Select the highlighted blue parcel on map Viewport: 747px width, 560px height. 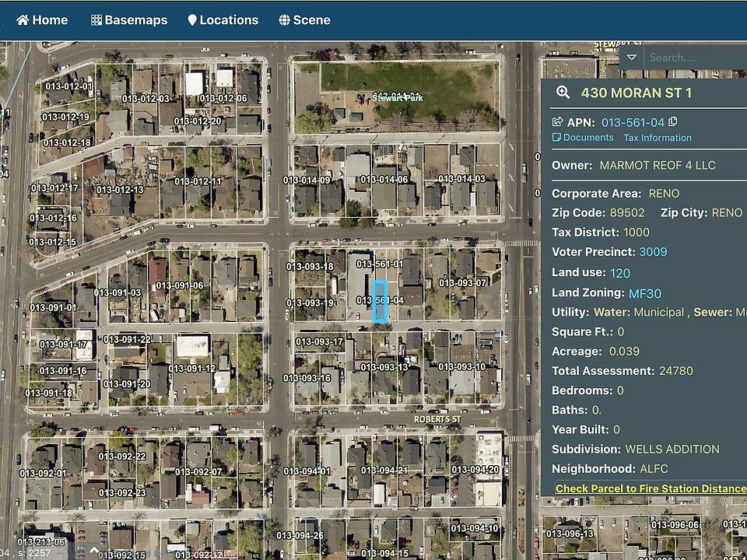380,302
